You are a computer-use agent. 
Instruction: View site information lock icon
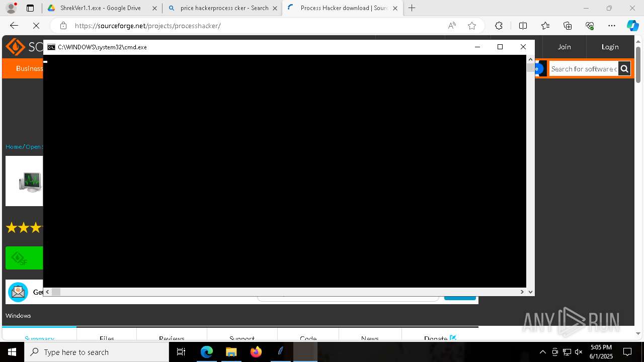click(x=63, y=26)
